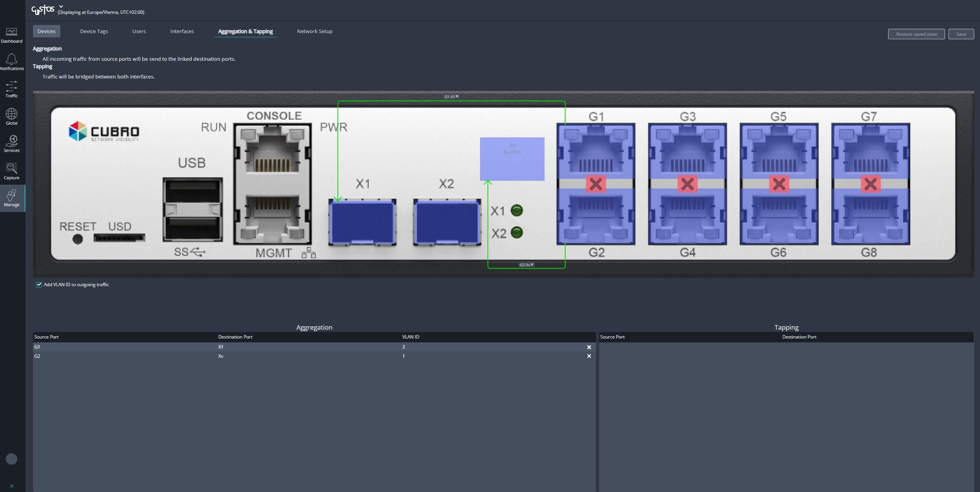980x492 pixels.
Task: Click Restore saved state button
Action: [x=916, y=34]
